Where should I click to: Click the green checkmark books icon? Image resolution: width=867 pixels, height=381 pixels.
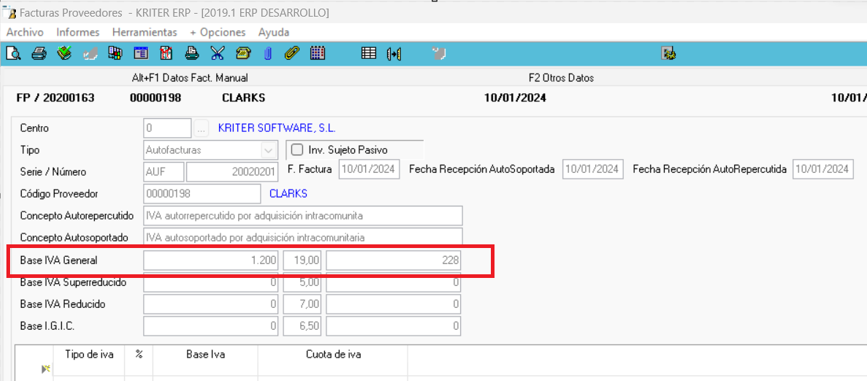tap(64, 54)
